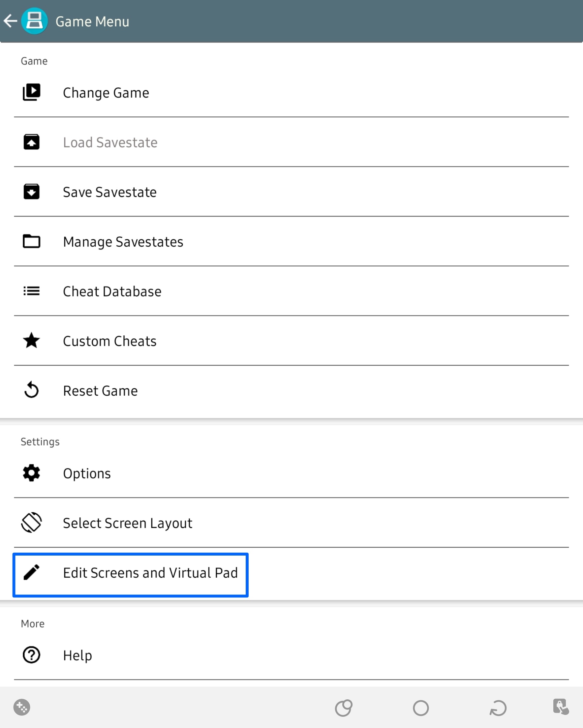The width and height of the screenshot is (583, 728).
Task: Tap the pencil edit icon
Action: coord(31,572)
